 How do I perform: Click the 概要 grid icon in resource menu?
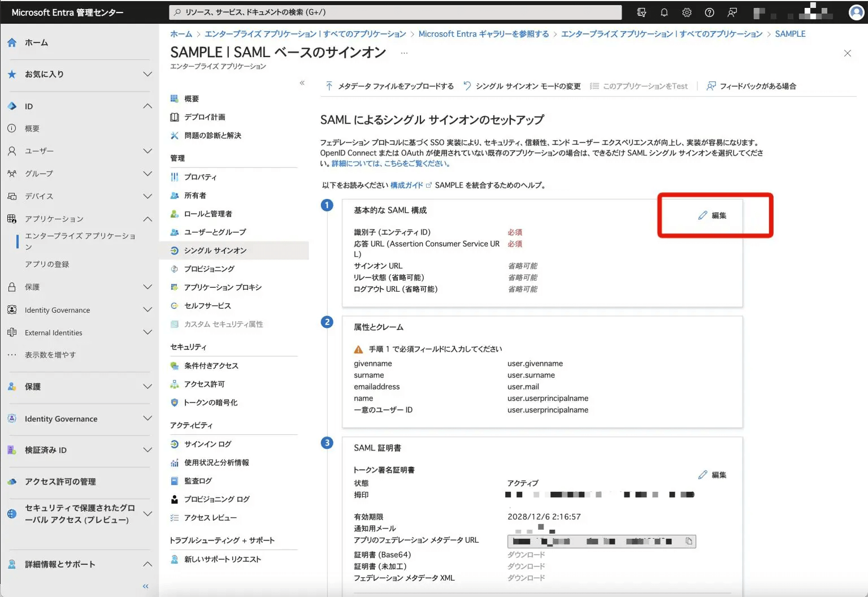coord(175,98)
